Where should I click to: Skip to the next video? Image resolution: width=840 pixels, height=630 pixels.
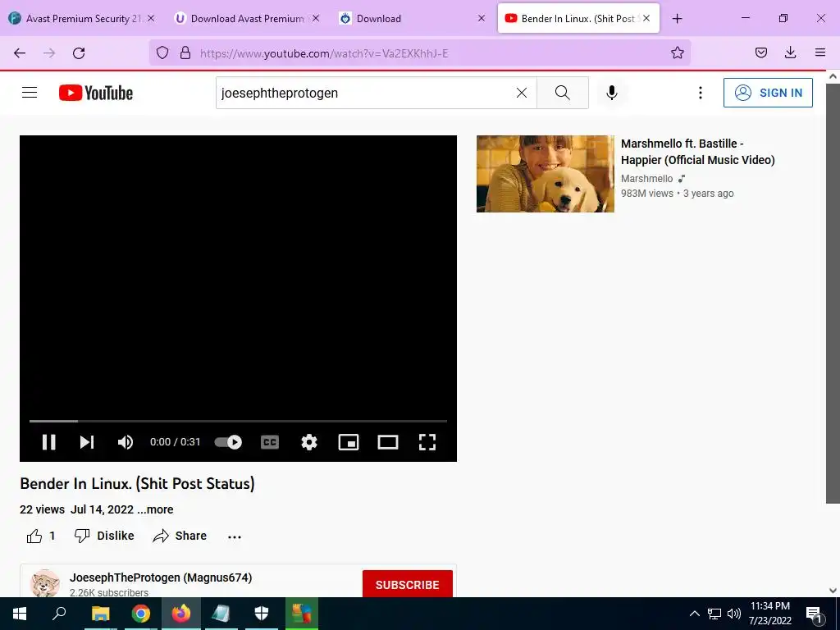point(87,442)
